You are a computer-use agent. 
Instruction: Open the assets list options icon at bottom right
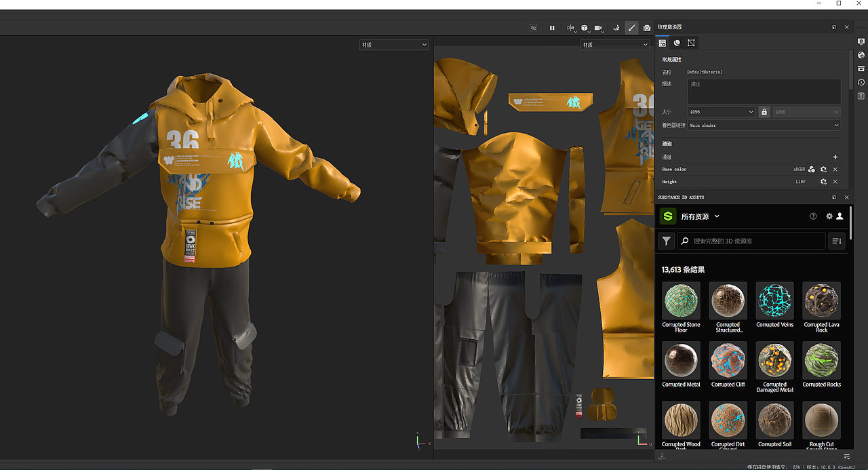click(x=847, y=456)
